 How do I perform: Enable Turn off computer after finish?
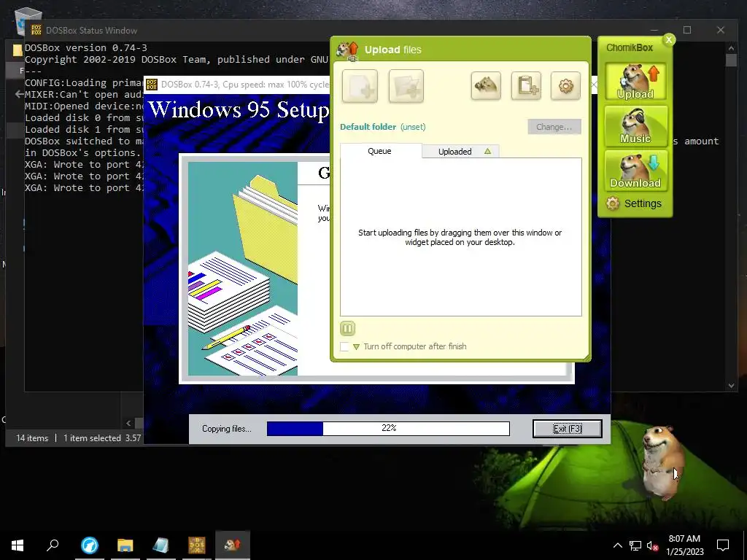[x=344, y=346]
